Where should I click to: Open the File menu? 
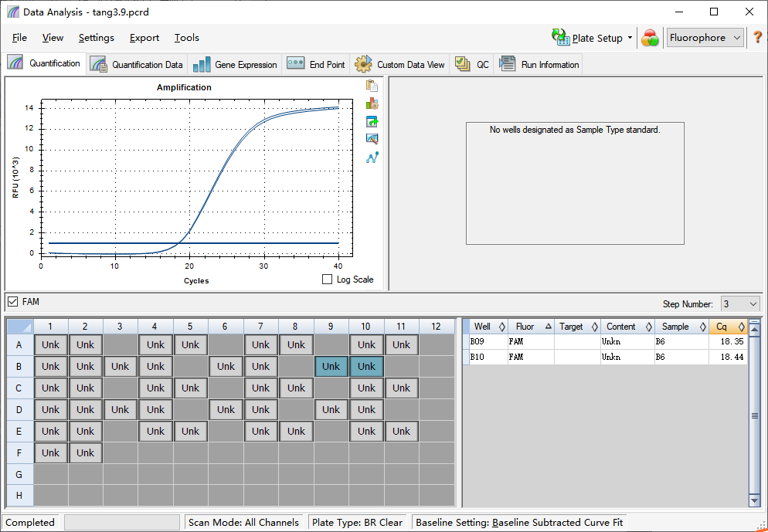19,38
